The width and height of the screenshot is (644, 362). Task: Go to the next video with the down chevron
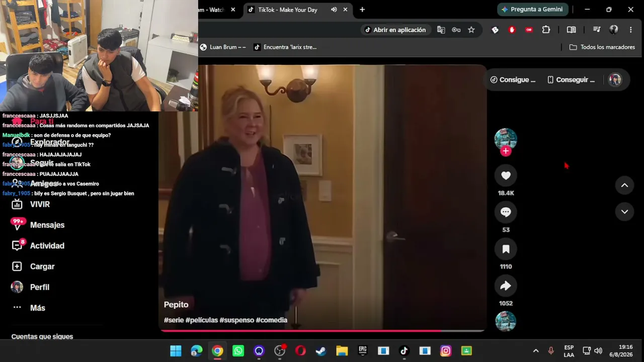624,212
